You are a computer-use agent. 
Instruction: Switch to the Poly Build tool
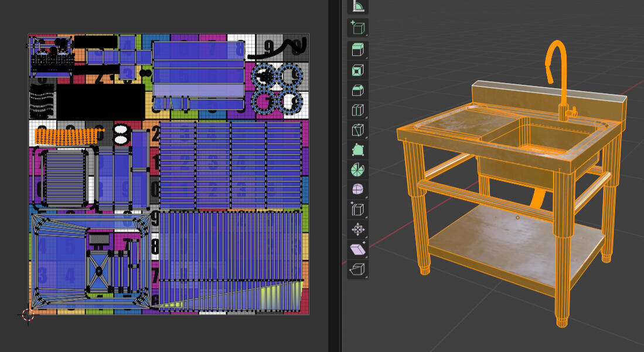[x=357, y=150]
